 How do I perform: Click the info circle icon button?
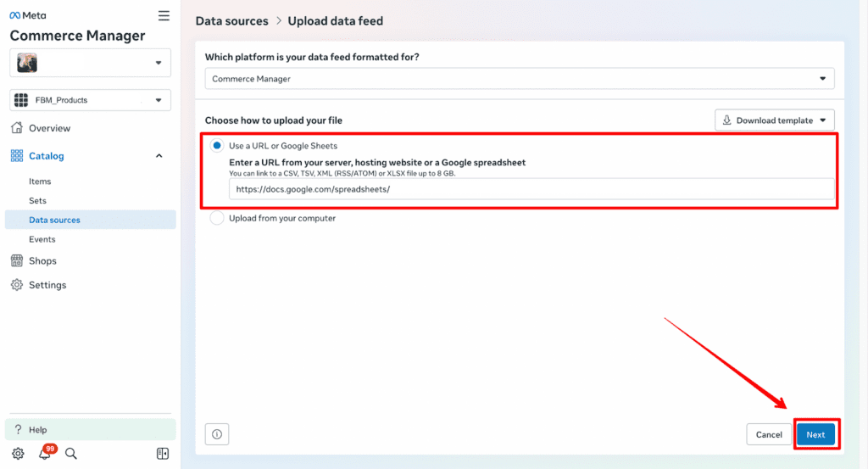pos(217,434)
